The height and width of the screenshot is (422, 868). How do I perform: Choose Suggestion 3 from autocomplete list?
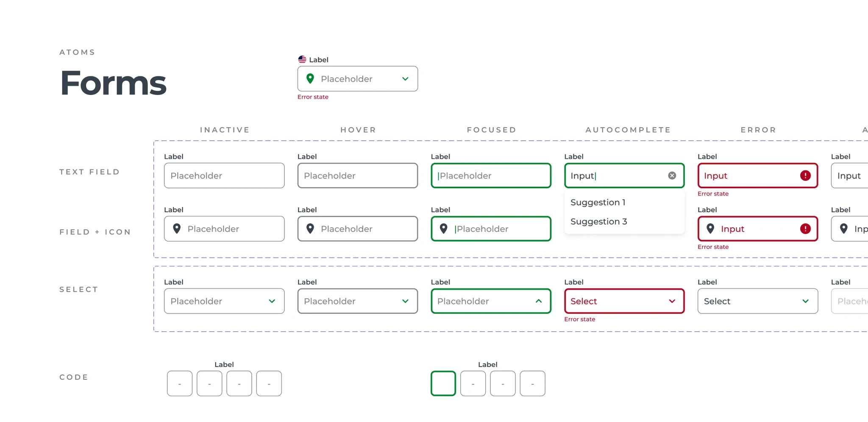pos(598,221)
